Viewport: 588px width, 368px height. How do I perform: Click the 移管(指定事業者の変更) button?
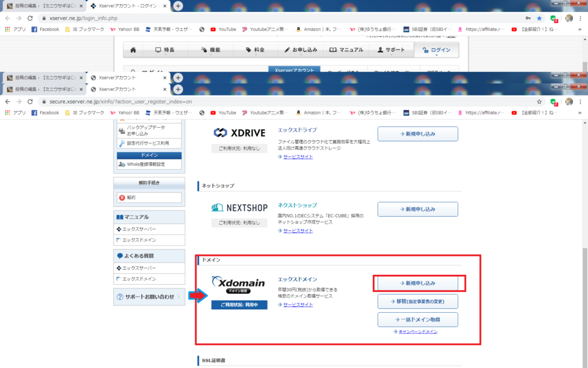(417, 301)
